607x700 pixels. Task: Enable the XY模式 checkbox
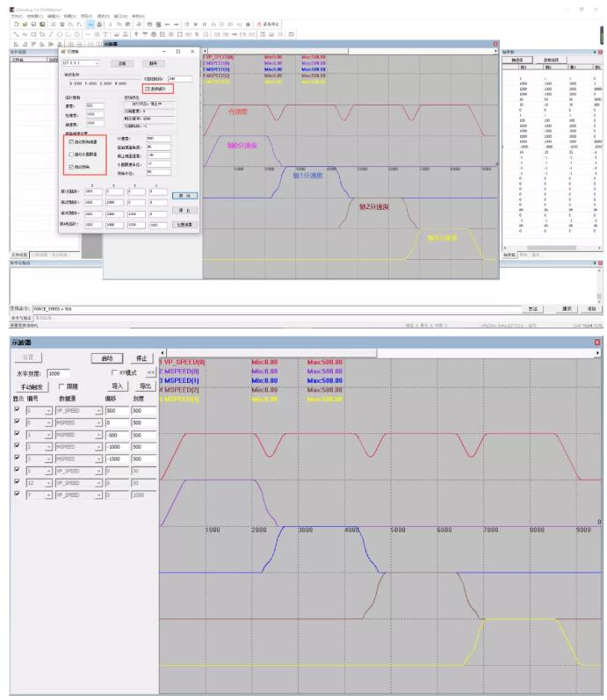[x=114, y=372]
